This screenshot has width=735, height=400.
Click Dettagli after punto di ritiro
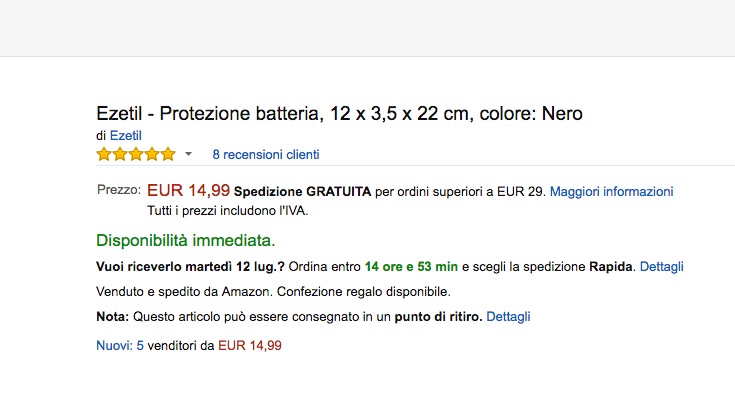coord(508,317)
